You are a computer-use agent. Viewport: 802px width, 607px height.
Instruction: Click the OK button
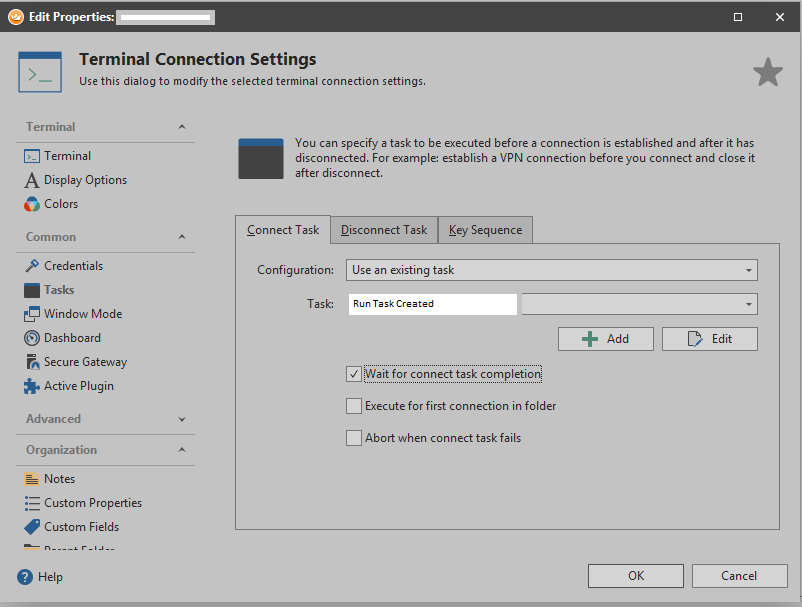[x=636, y=575]
